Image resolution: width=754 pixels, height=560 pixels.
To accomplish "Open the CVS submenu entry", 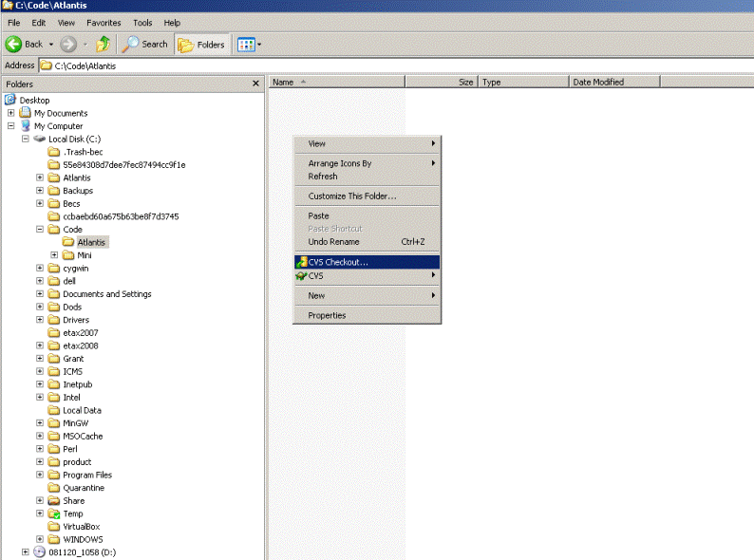I will click(316, 275).
